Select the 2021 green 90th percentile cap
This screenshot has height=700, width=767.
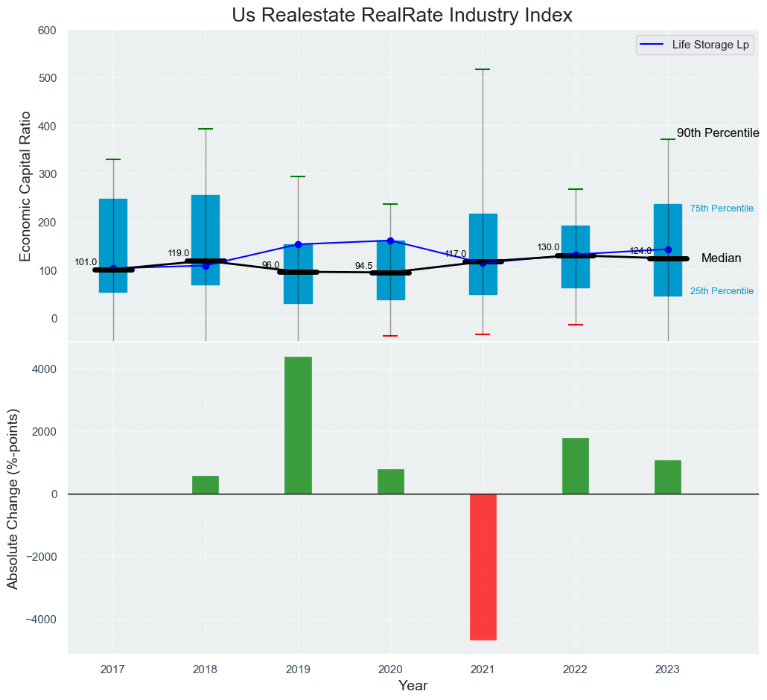click(483, 69)
